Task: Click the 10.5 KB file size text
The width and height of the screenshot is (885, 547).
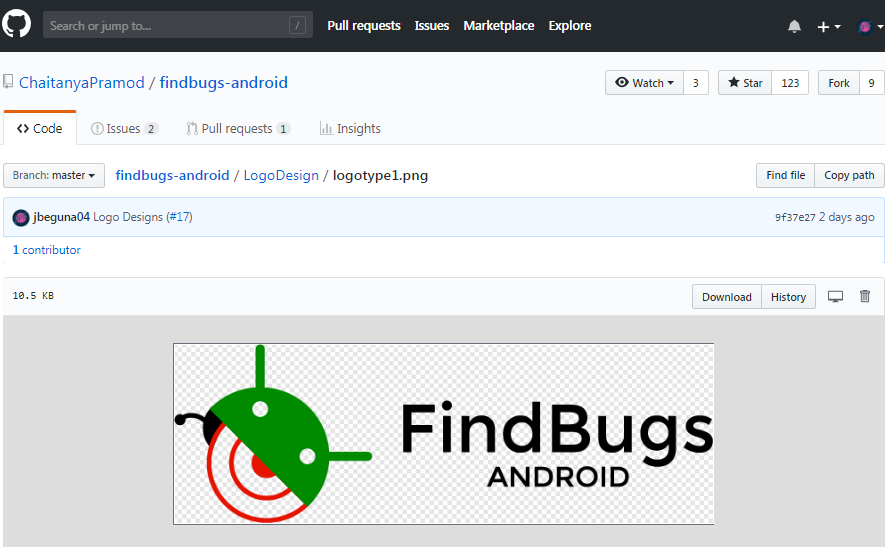Action: click(33, 295)
